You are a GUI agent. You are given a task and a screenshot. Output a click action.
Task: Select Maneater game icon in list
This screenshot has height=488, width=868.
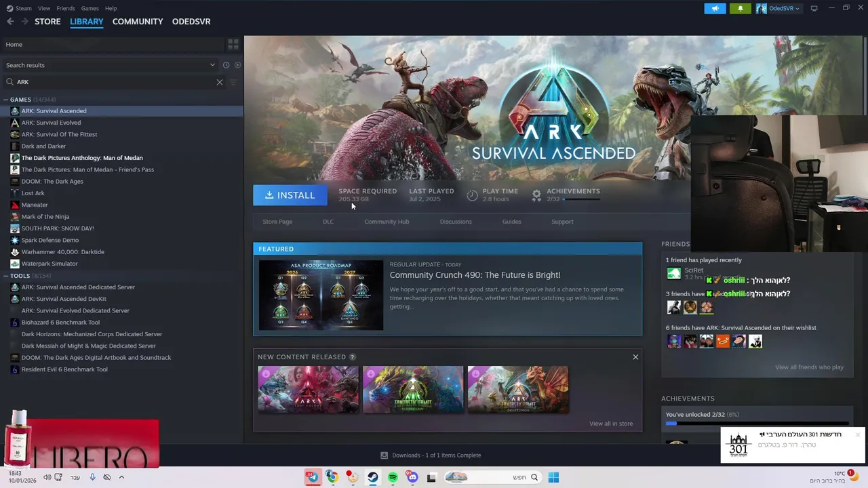click(x=15, y=205)
